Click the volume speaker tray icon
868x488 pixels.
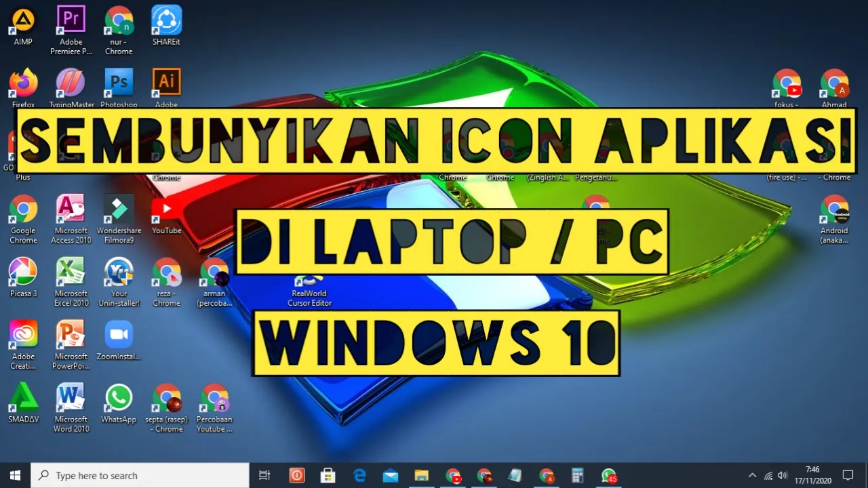coord(783,476)
